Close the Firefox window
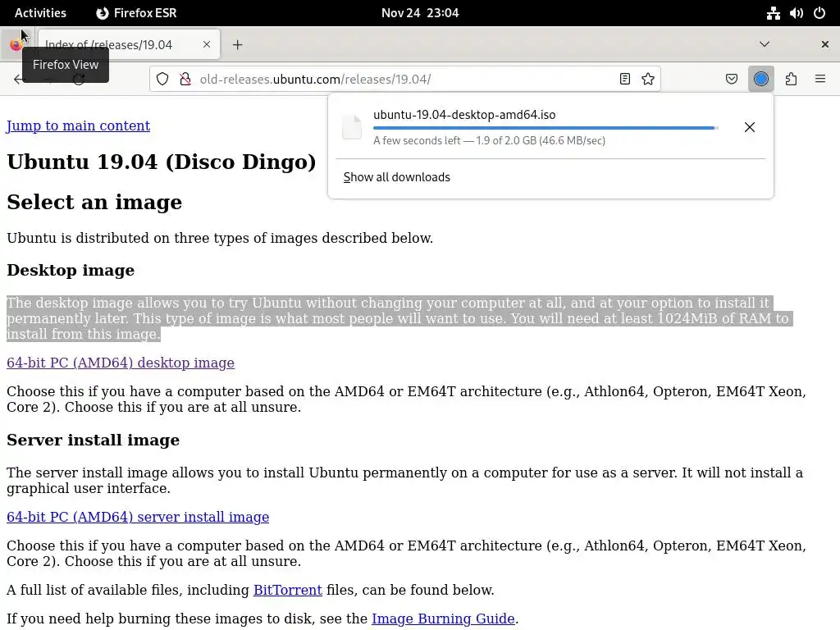Image resolution: width=840 pixels, height=630 pixels. [x=825, y=44]
